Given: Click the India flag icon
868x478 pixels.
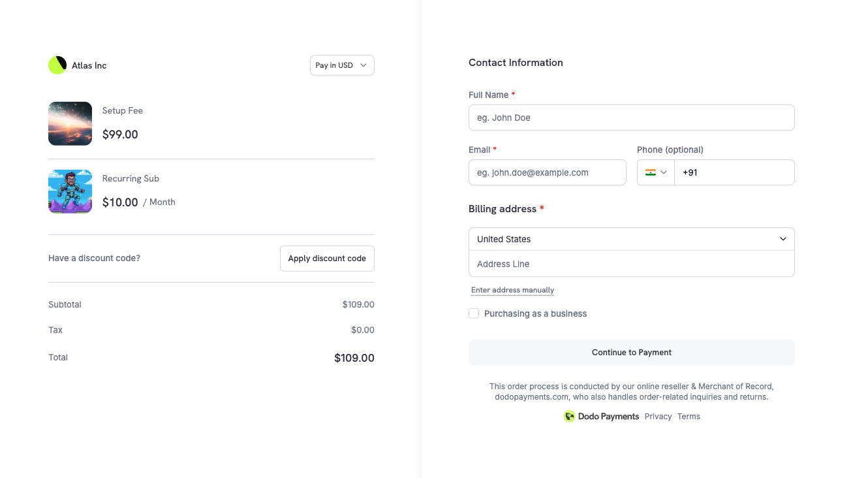Looking at the screenshot, I should point(650,172).
